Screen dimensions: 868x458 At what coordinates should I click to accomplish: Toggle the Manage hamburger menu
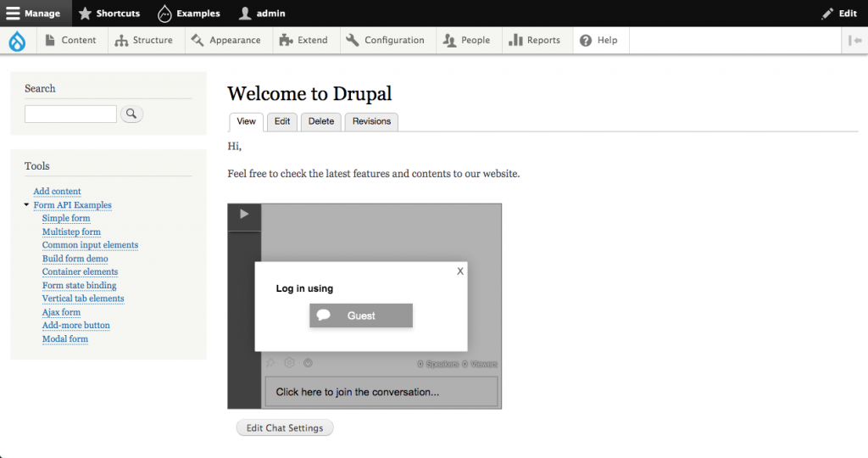click(36, 14)
